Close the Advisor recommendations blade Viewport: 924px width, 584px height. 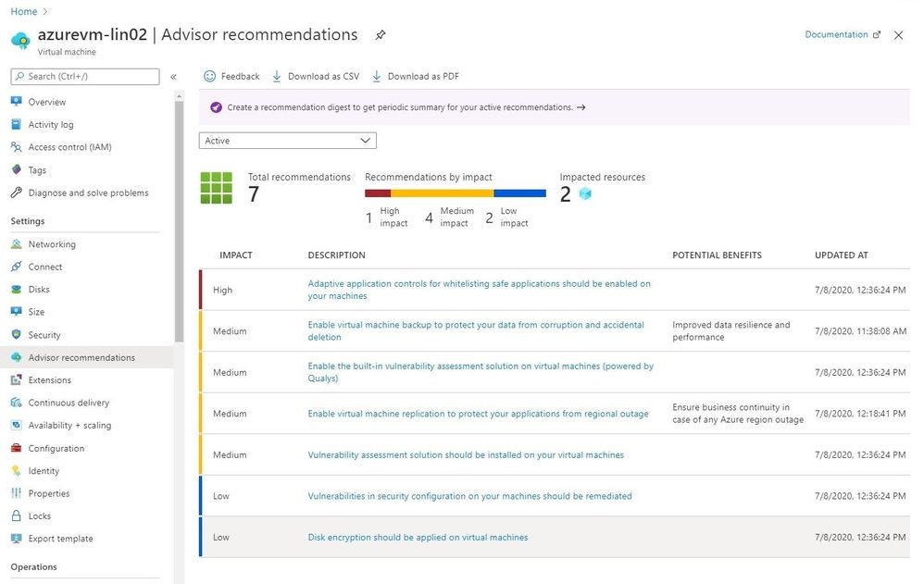tap(898, 35)
